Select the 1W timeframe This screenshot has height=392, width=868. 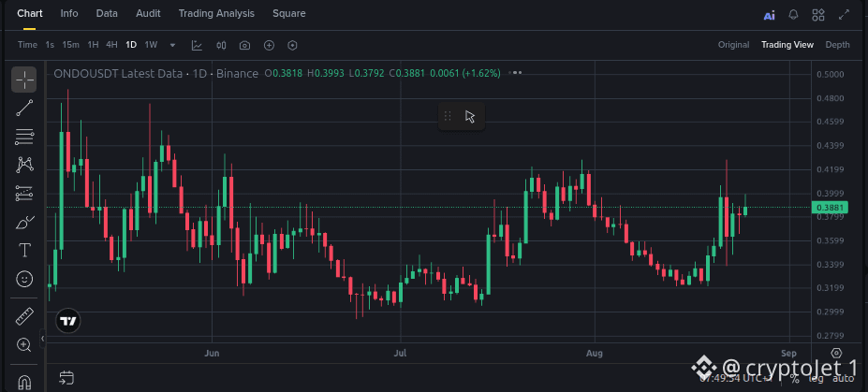(151, 45)
